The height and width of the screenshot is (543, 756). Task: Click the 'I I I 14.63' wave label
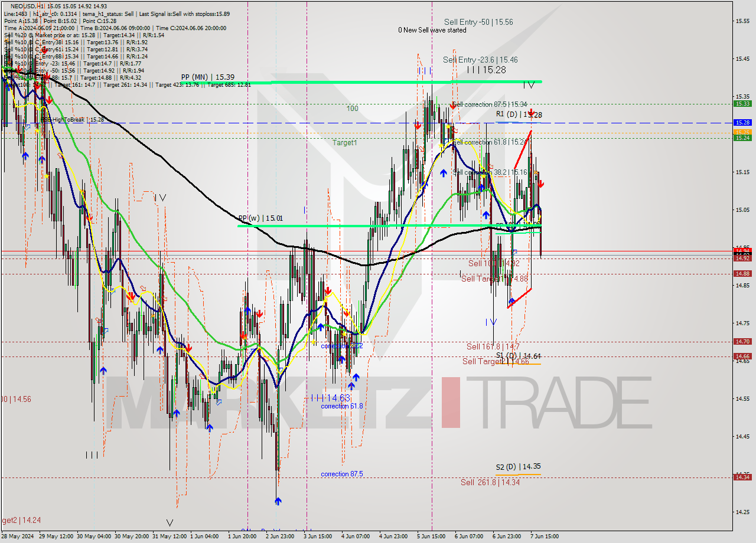click(x=331, y=398)
